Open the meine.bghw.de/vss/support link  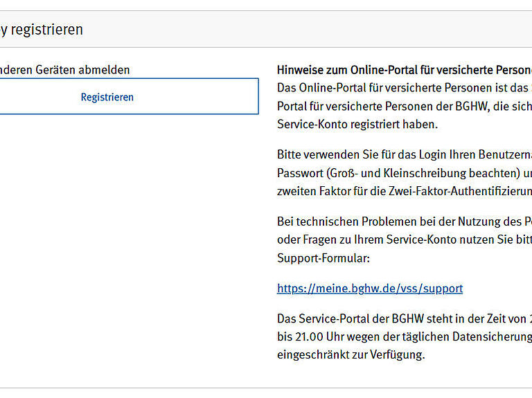click(369, 289)
